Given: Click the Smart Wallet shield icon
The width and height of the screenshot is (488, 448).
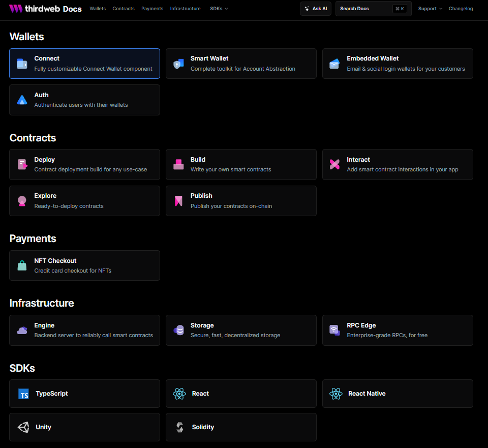Looking at the screenshot, I should tap(178, 64).
